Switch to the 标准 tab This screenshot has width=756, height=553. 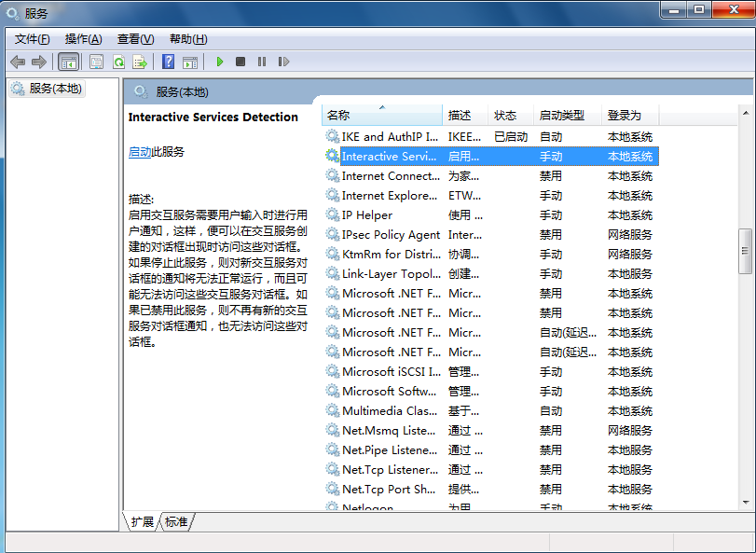click(x=177, y=522)
